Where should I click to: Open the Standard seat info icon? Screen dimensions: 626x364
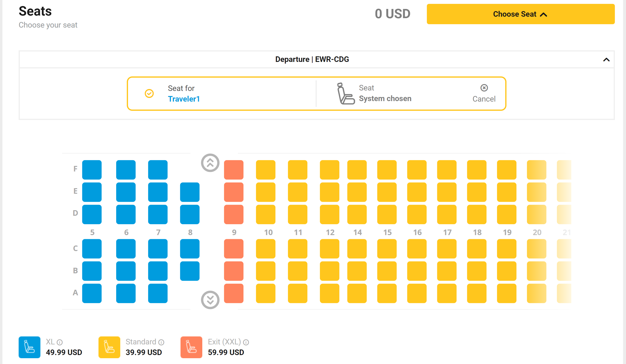(x=161, y=342)
